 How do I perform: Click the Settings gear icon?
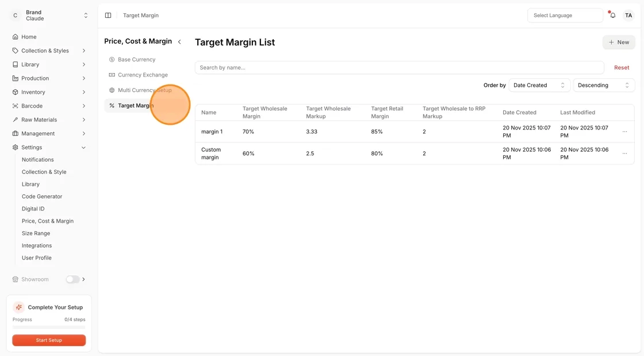coord(15,147)
